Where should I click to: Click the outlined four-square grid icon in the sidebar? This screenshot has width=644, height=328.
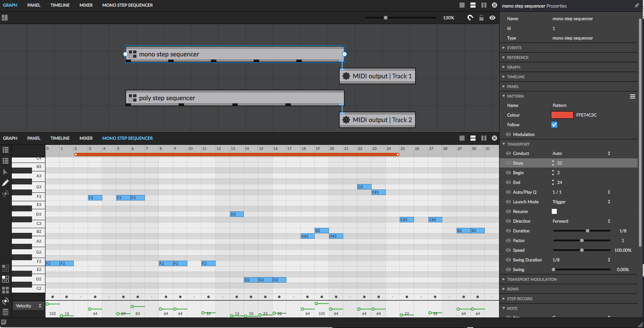tap(5, 268)
